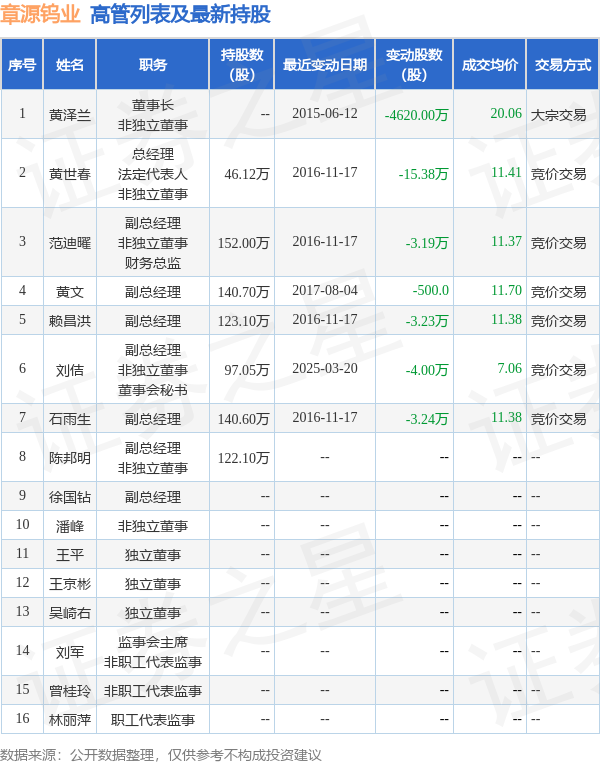Select the name 范迪曜
Image resolution: width=600 pixels, height=764 pixels.
(70, 243)
